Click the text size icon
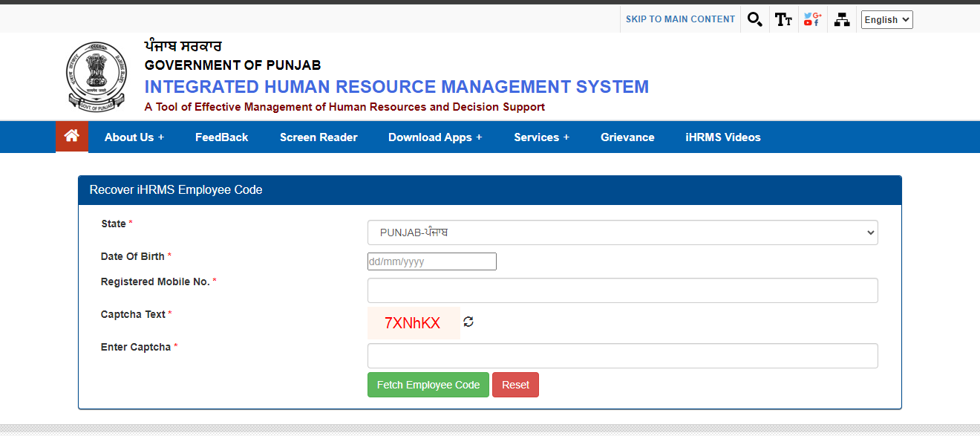 coord(783,20)
